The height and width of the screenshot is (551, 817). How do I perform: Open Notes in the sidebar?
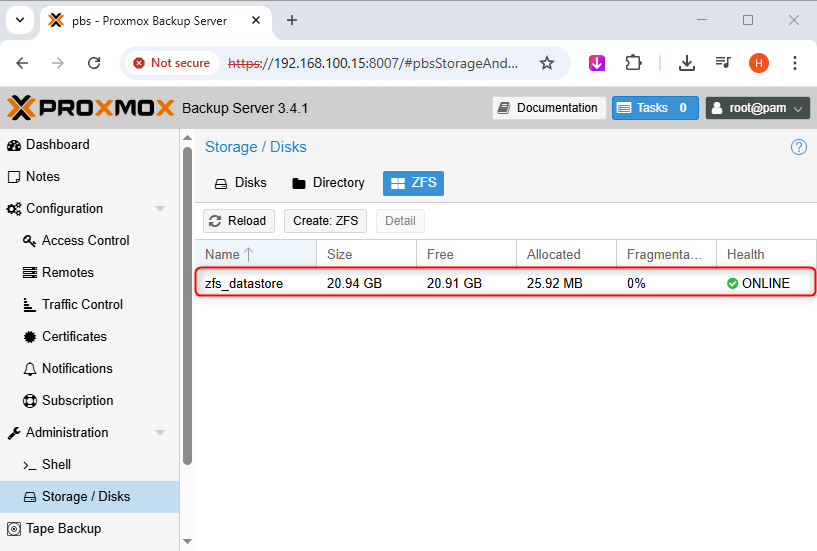click(x=43, y=176)
